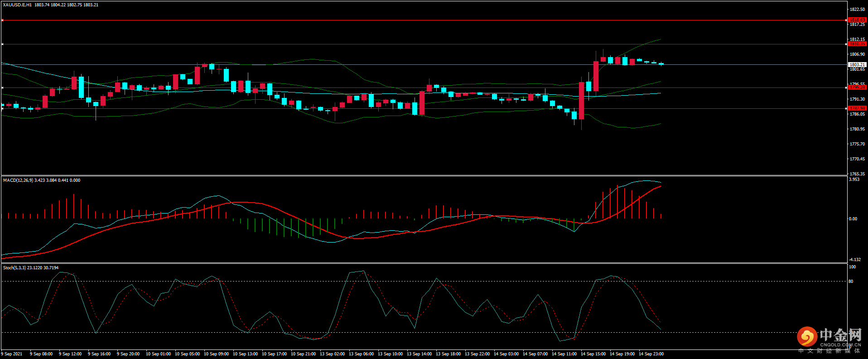Click the 14 Sep 19:00 time label

[x=622, y=354]
